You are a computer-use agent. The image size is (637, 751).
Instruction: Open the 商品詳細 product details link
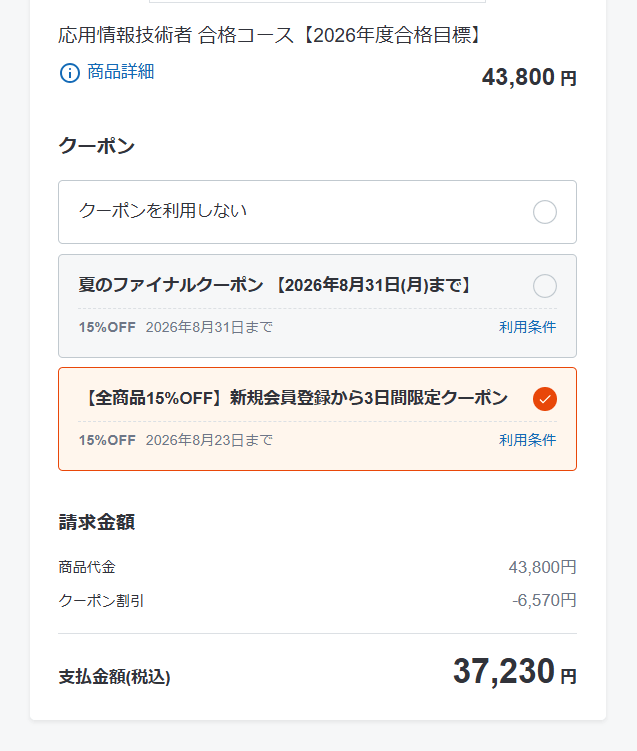tap(120, 72)
